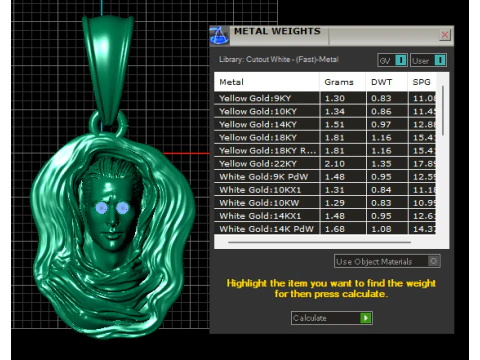This screenshot has height=360, width=480.
Task: Click the Grams column header
Action: point(343,82)
